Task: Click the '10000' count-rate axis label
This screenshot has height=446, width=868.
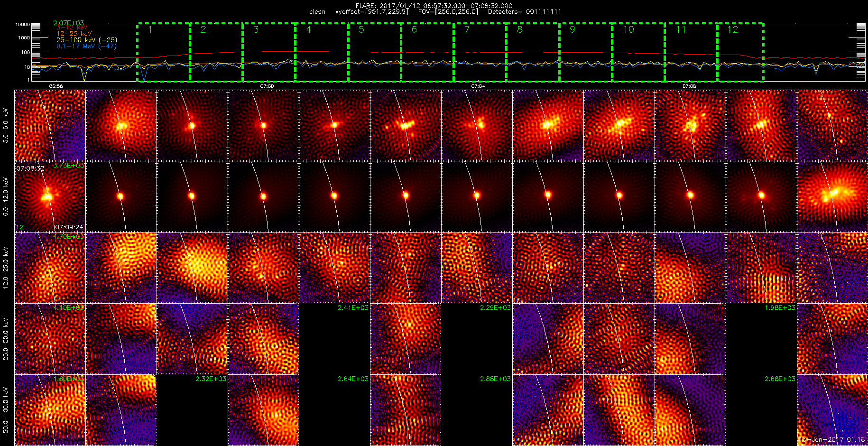Action: 23,24
